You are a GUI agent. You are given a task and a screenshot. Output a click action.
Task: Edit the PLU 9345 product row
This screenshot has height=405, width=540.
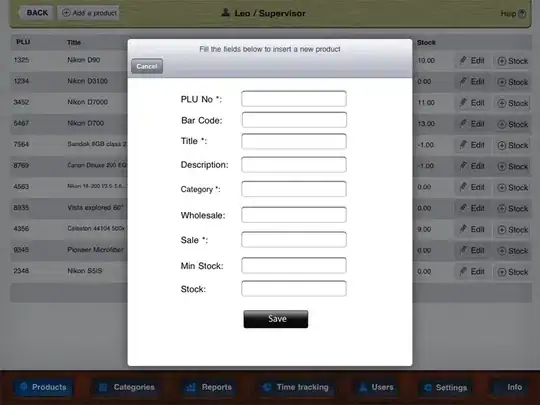tap(472, 250)
